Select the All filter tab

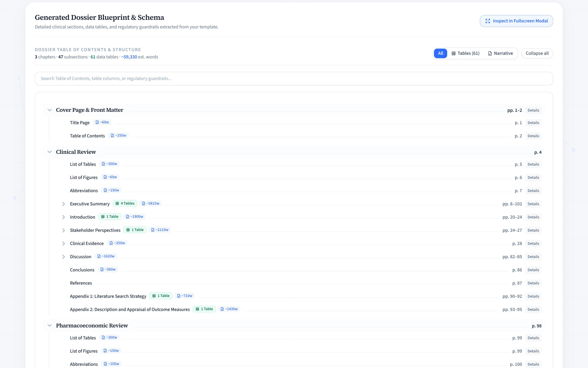441,53
